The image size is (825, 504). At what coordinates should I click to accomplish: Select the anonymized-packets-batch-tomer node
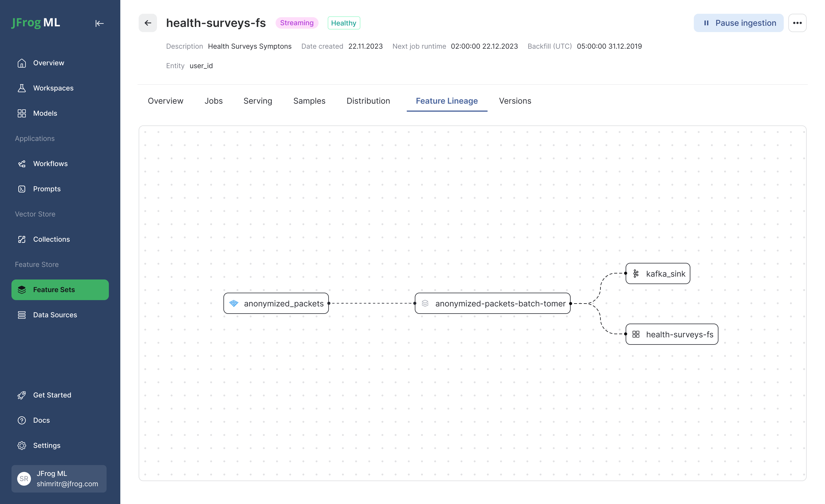click(492, 303)
